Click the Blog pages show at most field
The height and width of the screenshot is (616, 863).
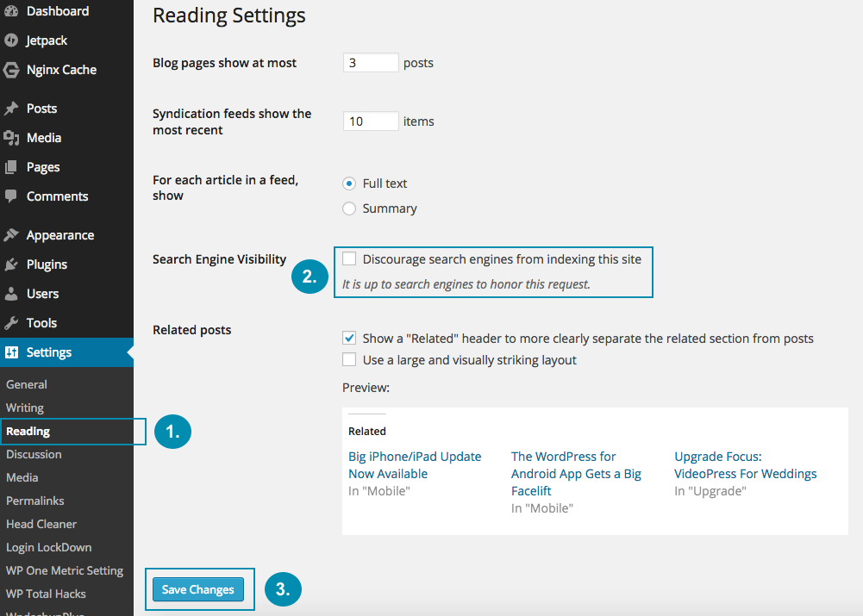click(x=371, y=63)
